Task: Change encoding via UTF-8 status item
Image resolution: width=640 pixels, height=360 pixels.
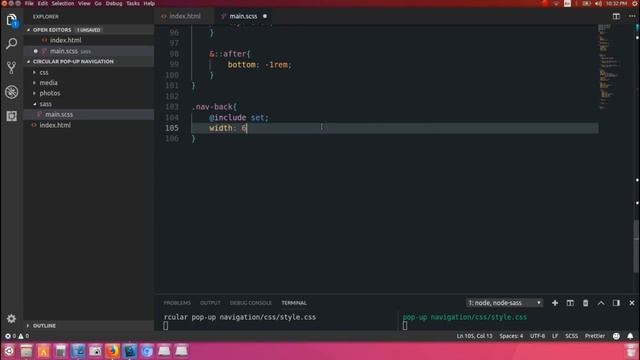Action: [x=537, y=336]
